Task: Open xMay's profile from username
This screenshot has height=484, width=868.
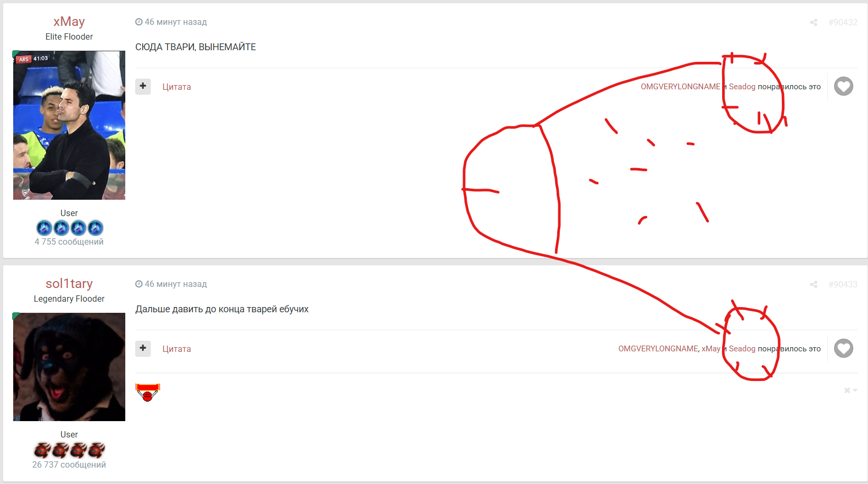Action: 69,22
